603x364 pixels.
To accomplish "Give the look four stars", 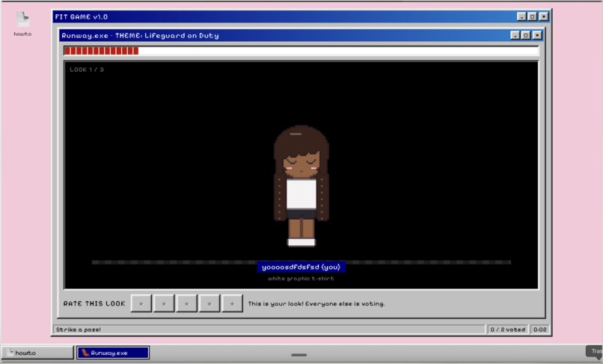I will 209,303.
